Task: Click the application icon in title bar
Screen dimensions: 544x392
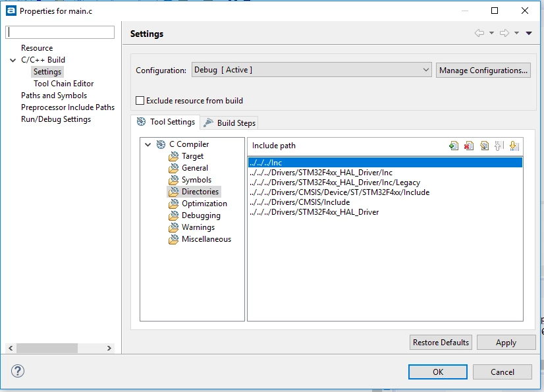Action: pyautogui.click(x=11, y=11)
